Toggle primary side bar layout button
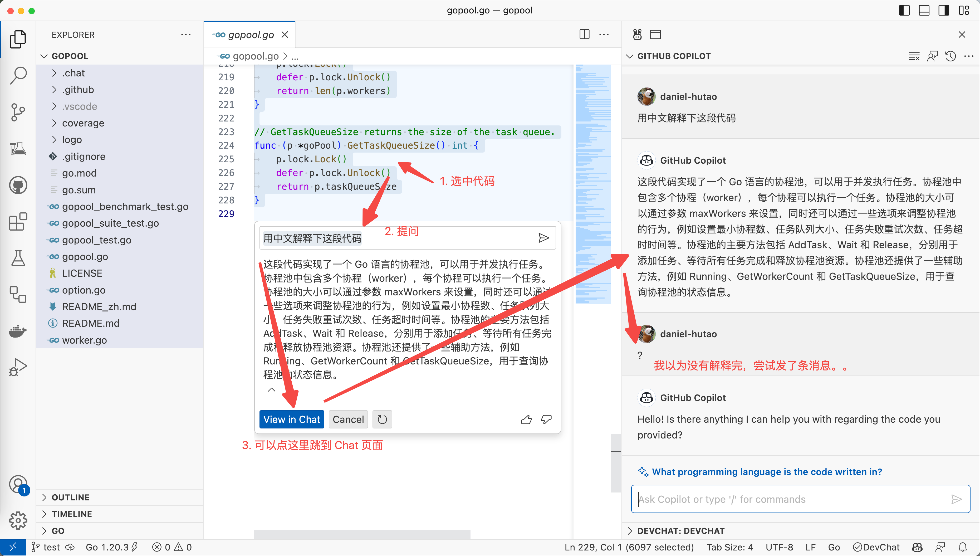This screenshot has height=556, width=980. [904, 10]
